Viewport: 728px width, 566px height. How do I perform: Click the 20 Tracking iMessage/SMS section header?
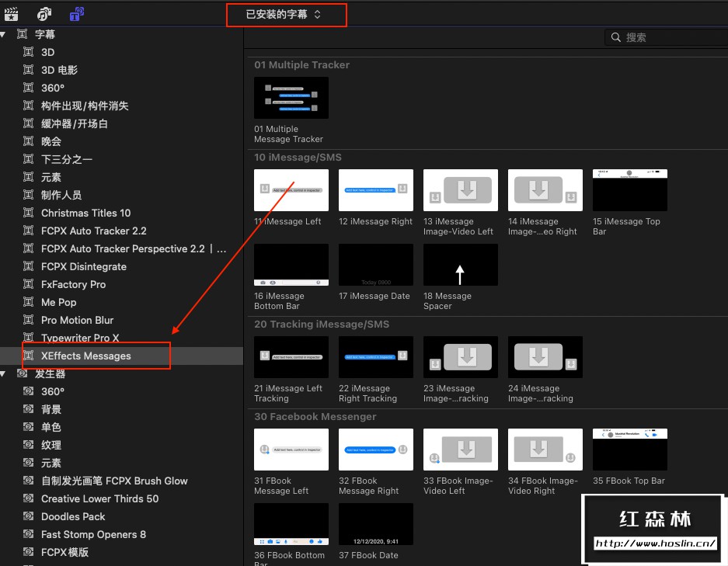(322, 325)
